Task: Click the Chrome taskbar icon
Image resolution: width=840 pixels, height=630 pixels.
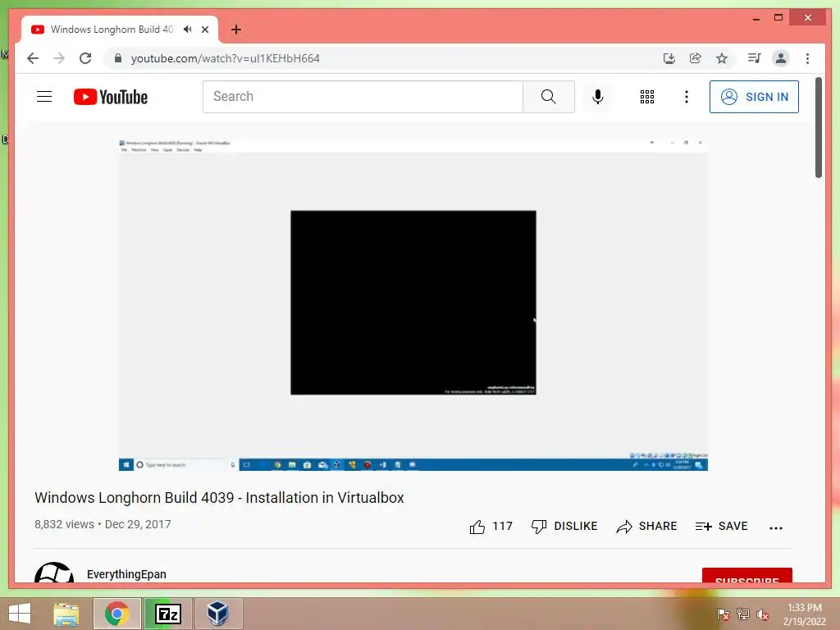Action: (116, 614)
